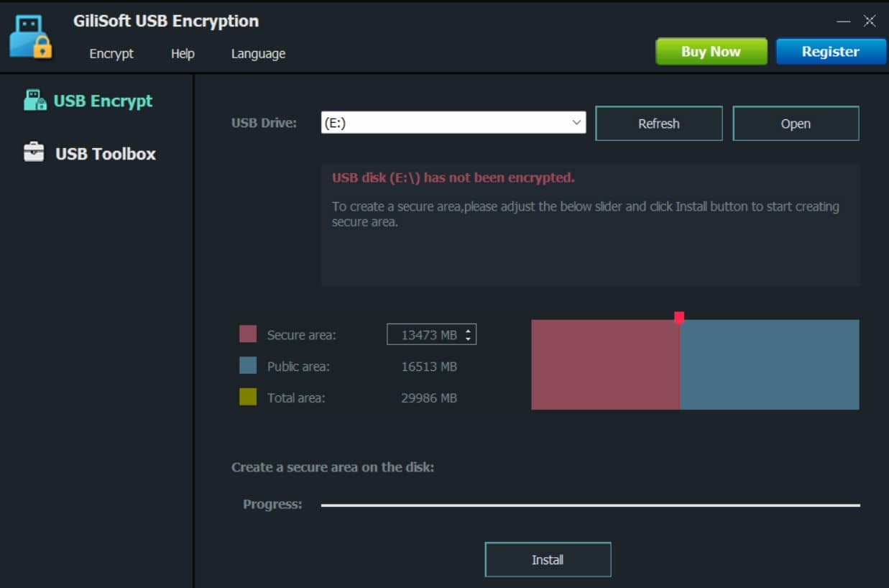This screenshot has width=889, height=588.
Task: Expand the Language menu
Action: point(257,53)
